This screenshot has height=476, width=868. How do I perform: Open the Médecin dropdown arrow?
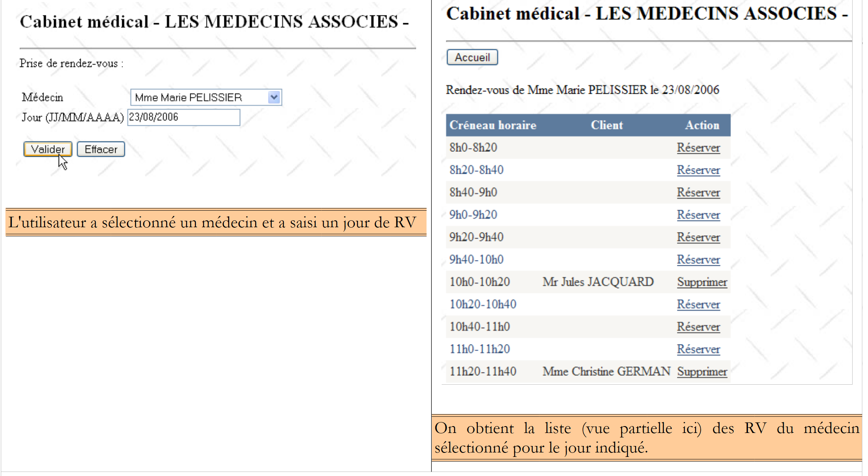(274, 97)
